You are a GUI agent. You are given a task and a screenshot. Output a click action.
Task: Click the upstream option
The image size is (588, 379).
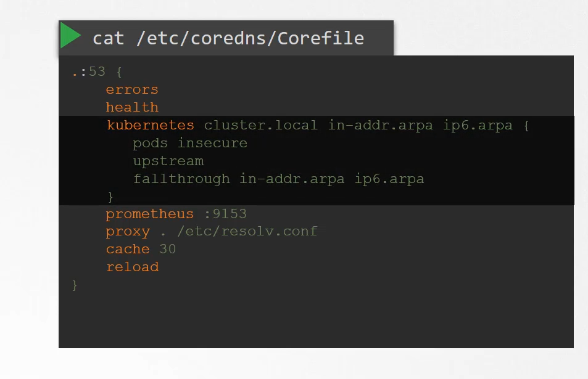tap(168, 161)
